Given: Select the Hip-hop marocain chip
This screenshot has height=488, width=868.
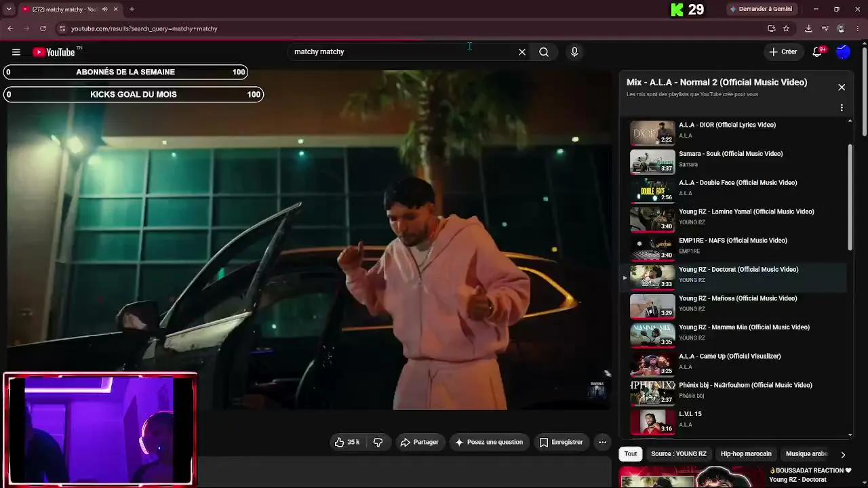Looking at the screenshot, I should (x=746, y=454).
